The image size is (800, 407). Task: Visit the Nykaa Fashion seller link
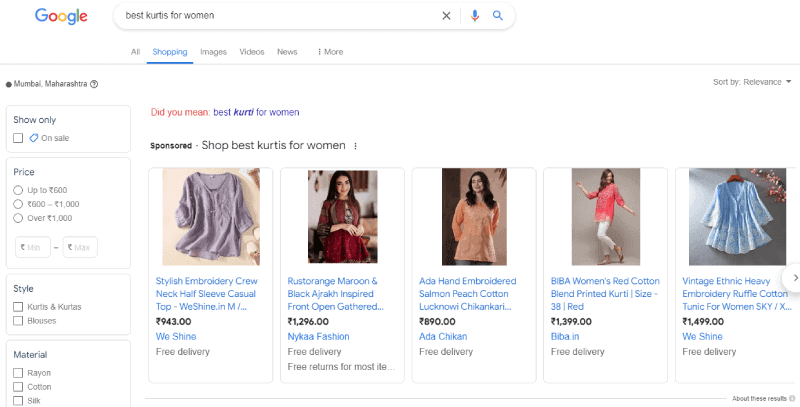coord(318,337)
